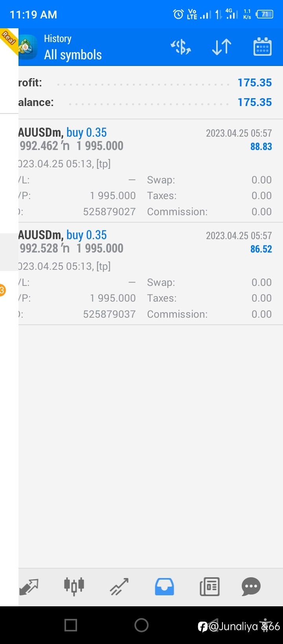The image size is (283, 644).
Task: Select the History inbox tab icon
Action: point(164,587)
